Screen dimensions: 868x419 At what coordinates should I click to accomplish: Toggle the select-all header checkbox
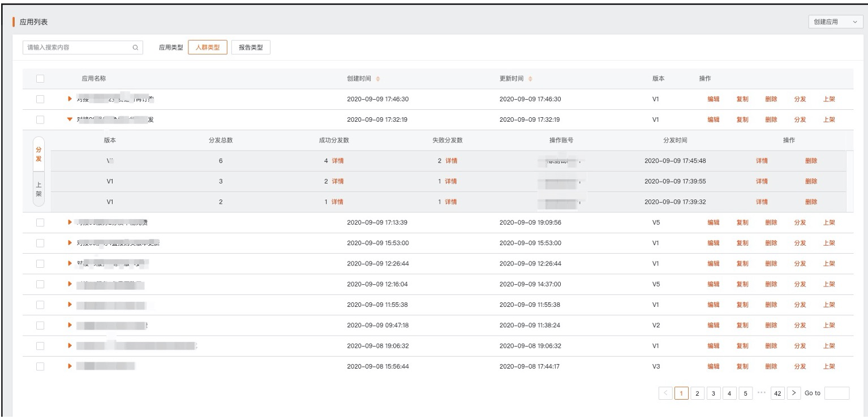pyautogui.click(x=40, y=79)
